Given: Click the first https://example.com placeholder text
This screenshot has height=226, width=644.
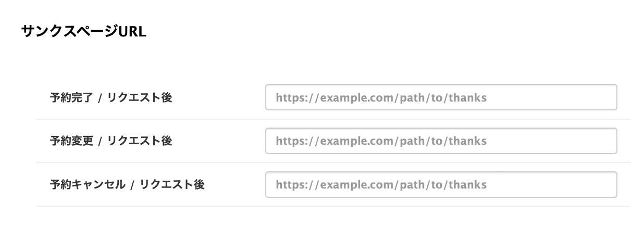Looking at the screenshot, I should [x=381, y=97].
